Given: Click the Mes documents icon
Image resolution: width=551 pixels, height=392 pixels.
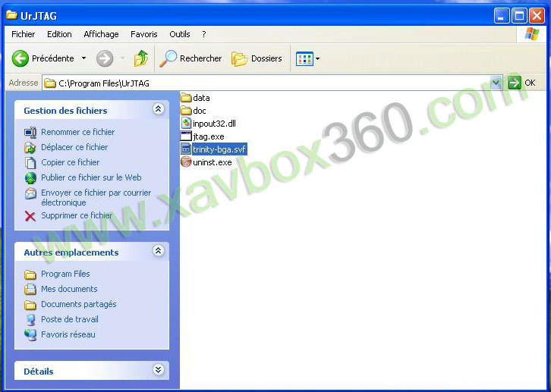Looking at the screenshot, I should point(30,289).
